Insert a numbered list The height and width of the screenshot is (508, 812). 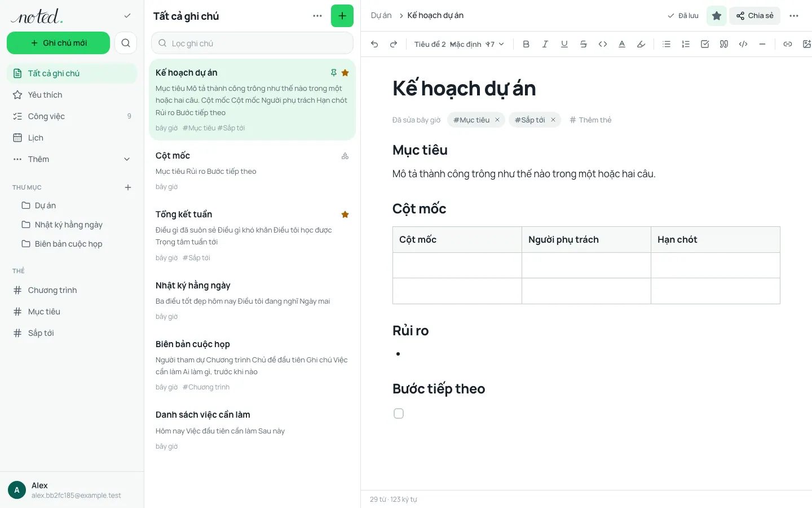point(686,44)
